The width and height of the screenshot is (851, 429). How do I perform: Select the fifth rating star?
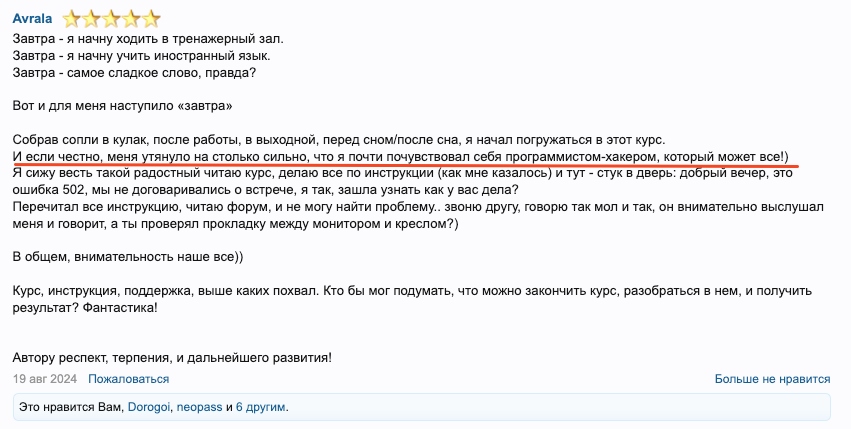click(x=151, y=20)
